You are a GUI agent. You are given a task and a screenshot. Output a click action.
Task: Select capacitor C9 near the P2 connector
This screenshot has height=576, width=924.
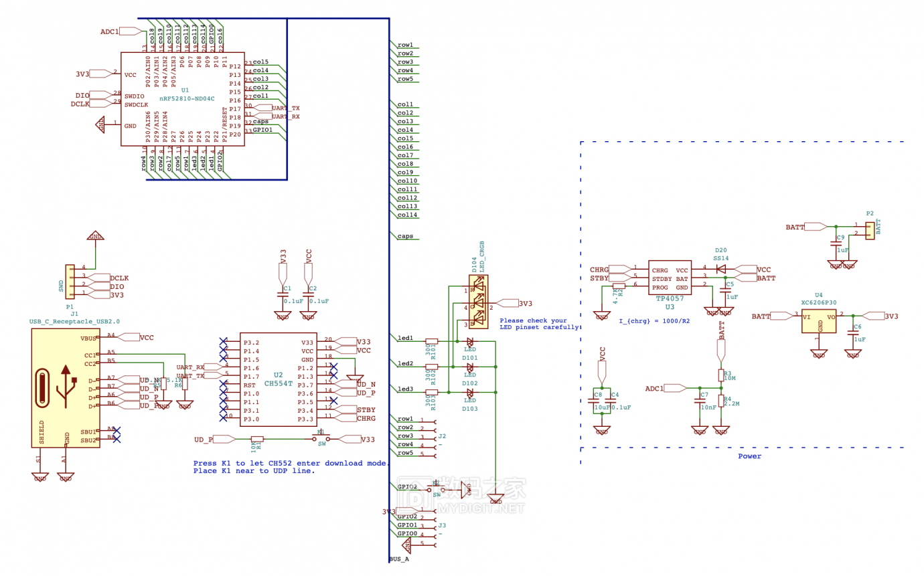[x=836, y=243]
